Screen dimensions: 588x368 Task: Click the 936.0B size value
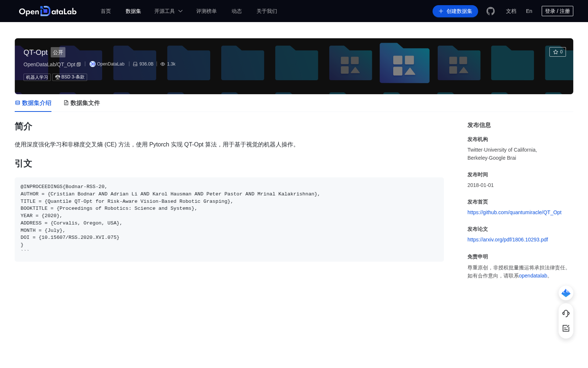pyautogui.click(x=146, y=64)
